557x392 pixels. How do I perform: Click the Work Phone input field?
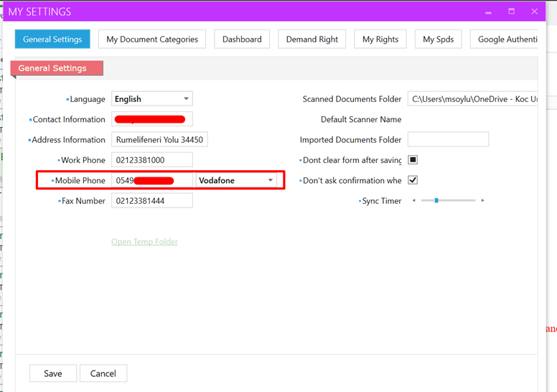[152, 160]
